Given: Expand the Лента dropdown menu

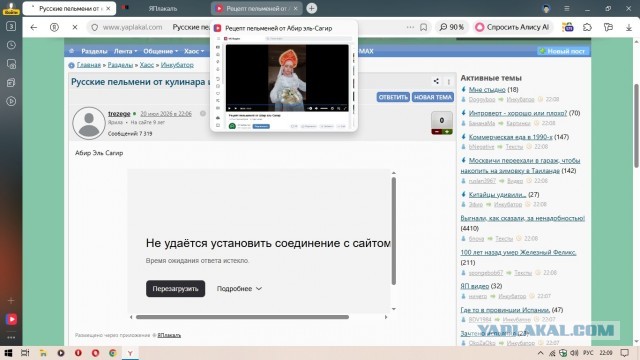Looking at the screenshot, I should coord(125,51).
